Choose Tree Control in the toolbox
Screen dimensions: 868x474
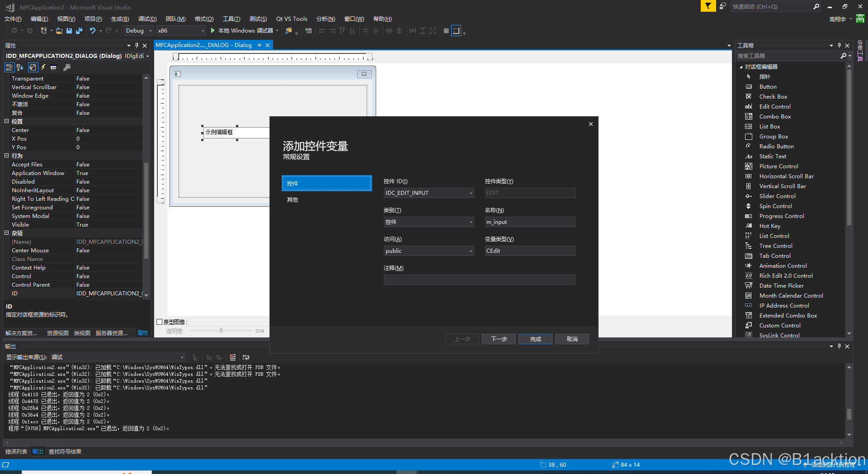(775, 246)
